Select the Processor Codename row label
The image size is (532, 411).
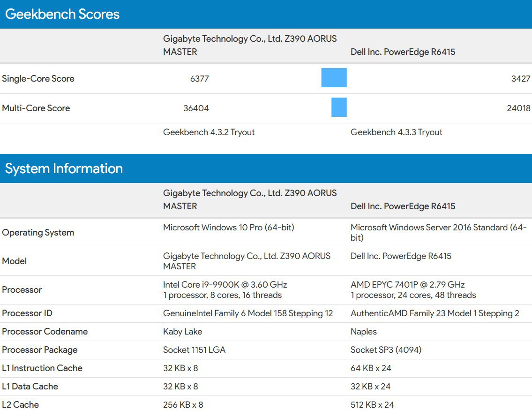[x=45, y=332]
